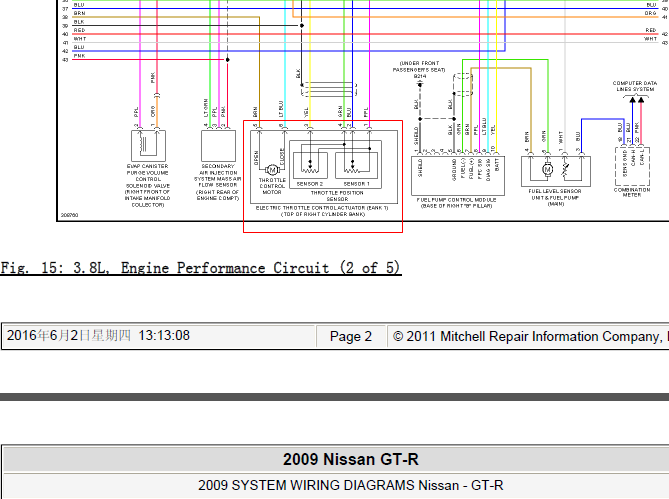Click the fuel pump motor symbol
This screenshot has height=499, width=669.
pos(547,170)
